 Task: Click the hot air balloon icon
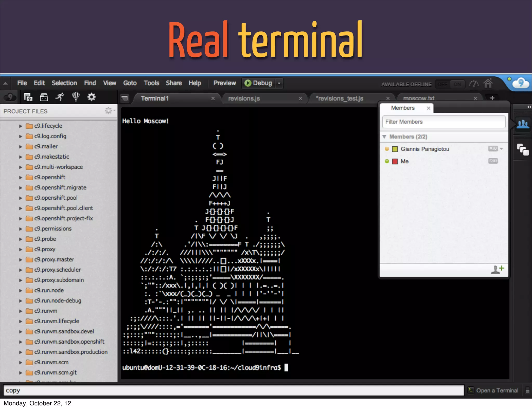(x=76, y=97)
